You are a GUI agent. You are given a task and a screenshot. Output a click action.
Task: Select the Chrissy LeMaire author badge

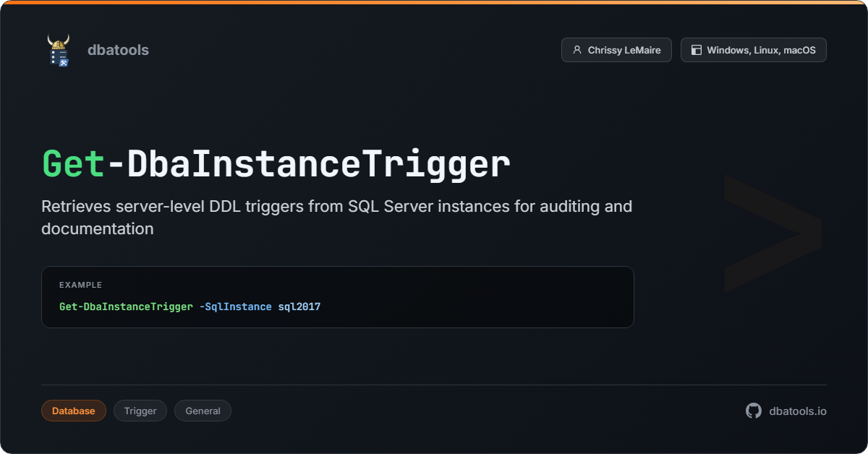616,50
